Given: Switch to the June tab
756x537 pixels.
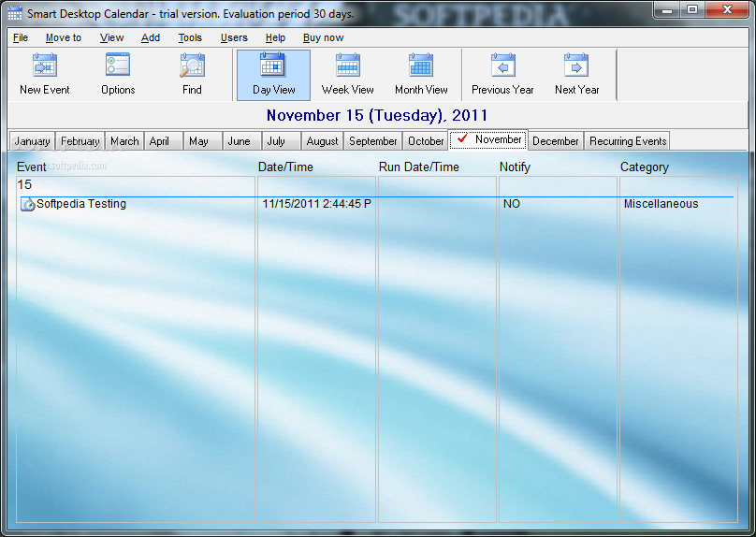Looking at the screenshot, I should [x=241, y=141].
